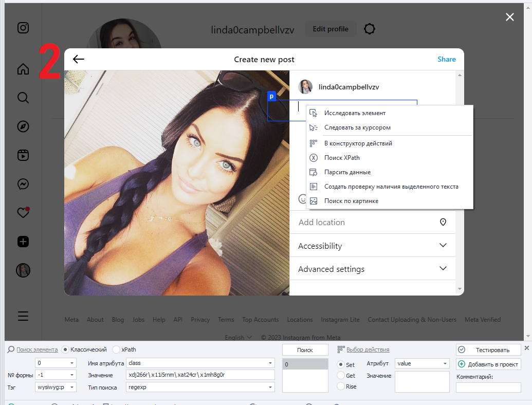Click scroll-down arrow in post dialog
The image size is (532, 405).
[460, 289]
